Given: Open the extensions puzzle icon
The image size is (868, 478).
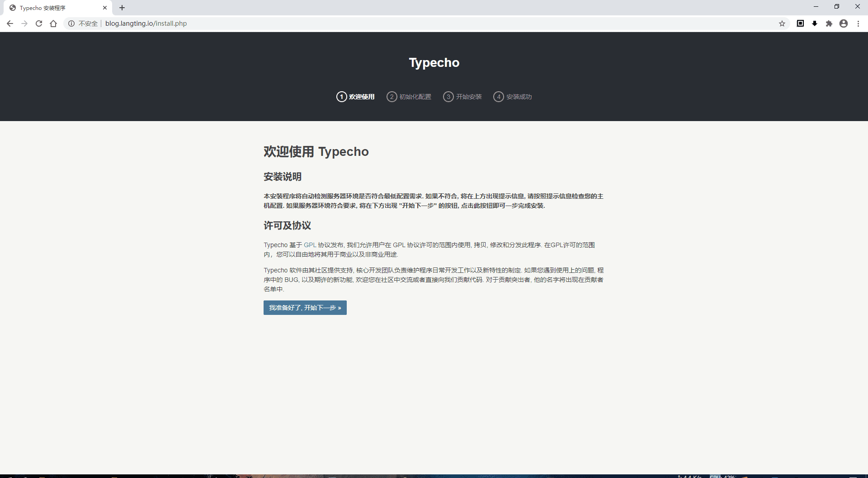Looking at the screenshot, I should [x=829, y=23].
